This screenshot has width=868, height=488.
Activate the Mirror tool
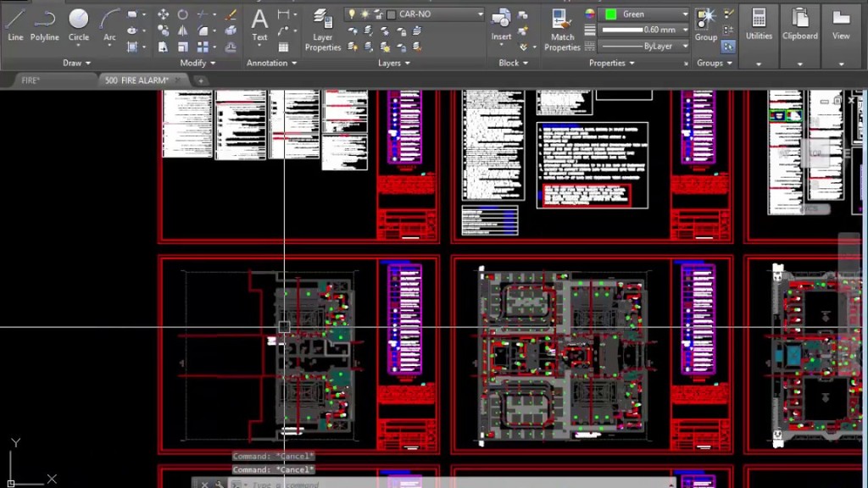coord(183,30)
